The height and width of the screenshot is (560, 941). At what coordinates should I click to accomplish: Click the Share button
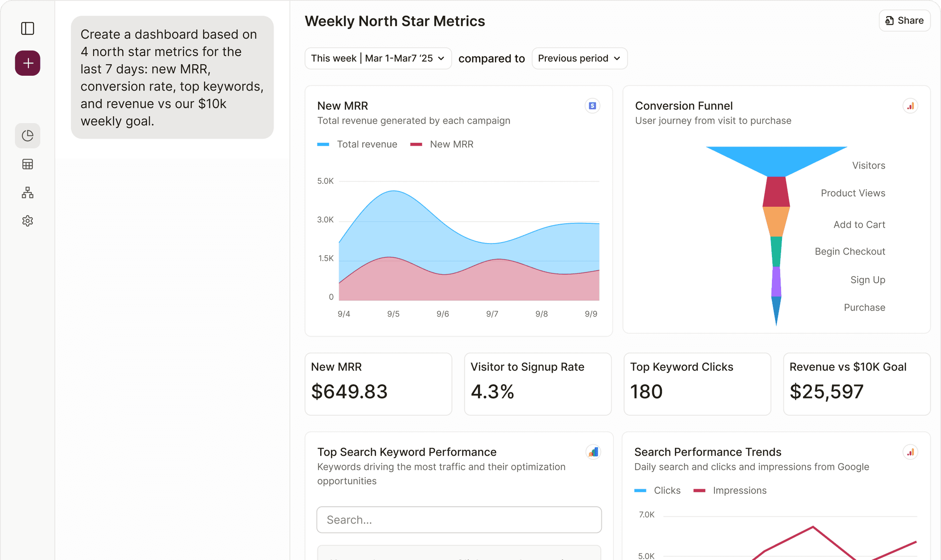904,20
